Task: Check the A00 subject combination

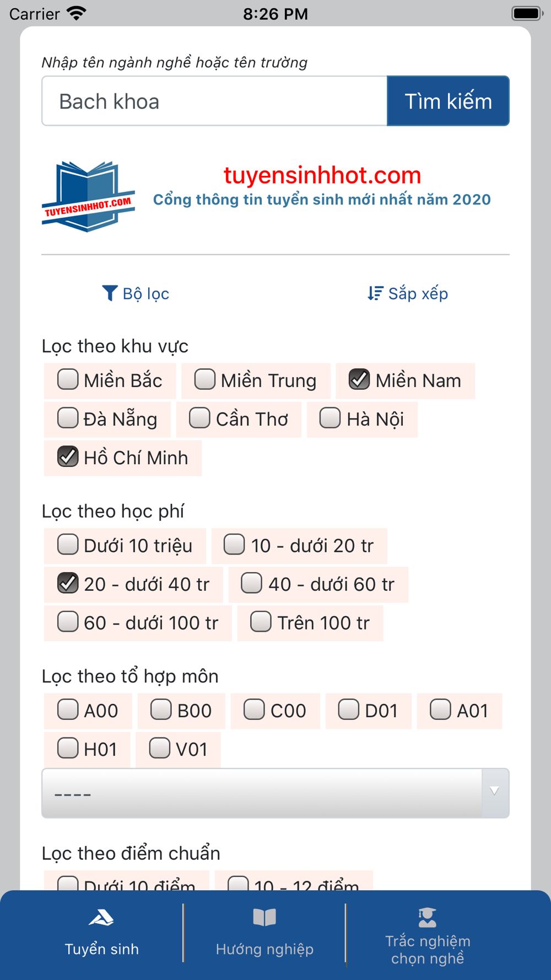Action: [x=68, y=709]
